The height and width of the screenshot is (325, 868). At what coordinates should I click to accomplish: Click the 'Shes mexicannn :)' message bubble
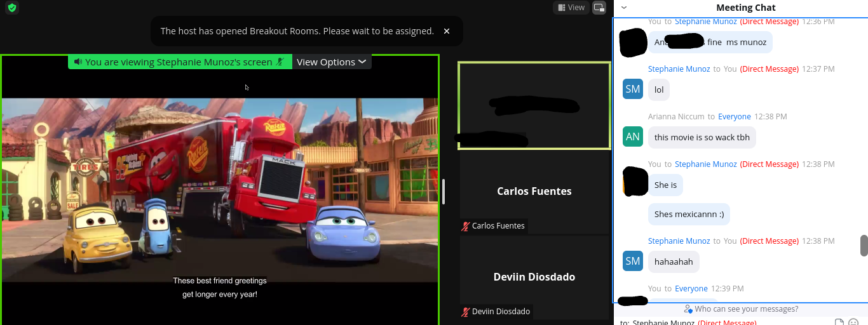pyautogui.click(x=689, y=214)
